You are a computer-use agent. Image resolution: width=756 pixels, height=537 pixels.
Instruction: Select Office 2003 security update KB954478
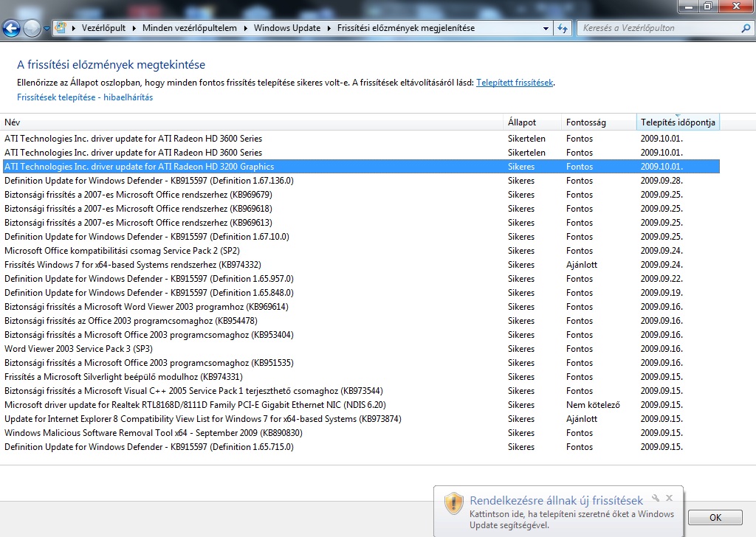(361, 321)
